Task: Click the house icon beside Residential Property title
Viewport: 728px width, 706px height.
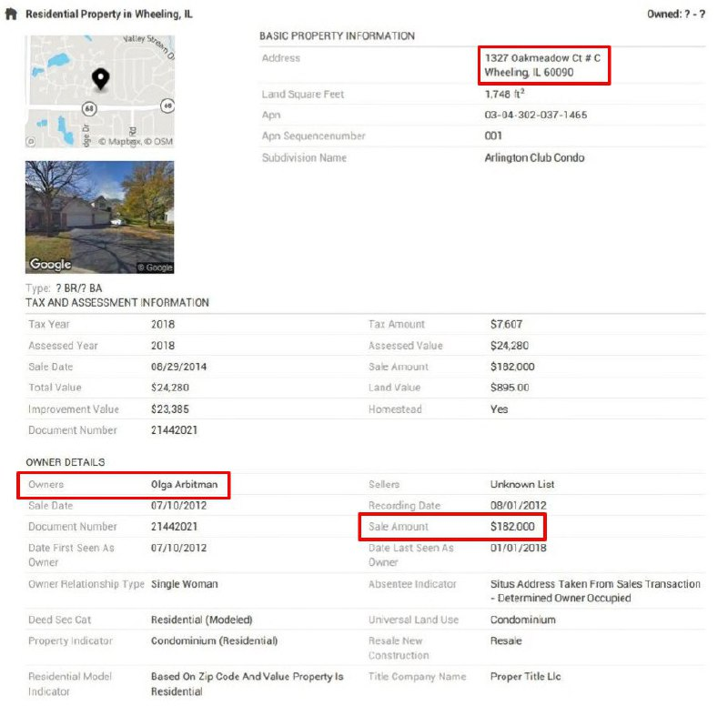Action: [x=11, y=14]
